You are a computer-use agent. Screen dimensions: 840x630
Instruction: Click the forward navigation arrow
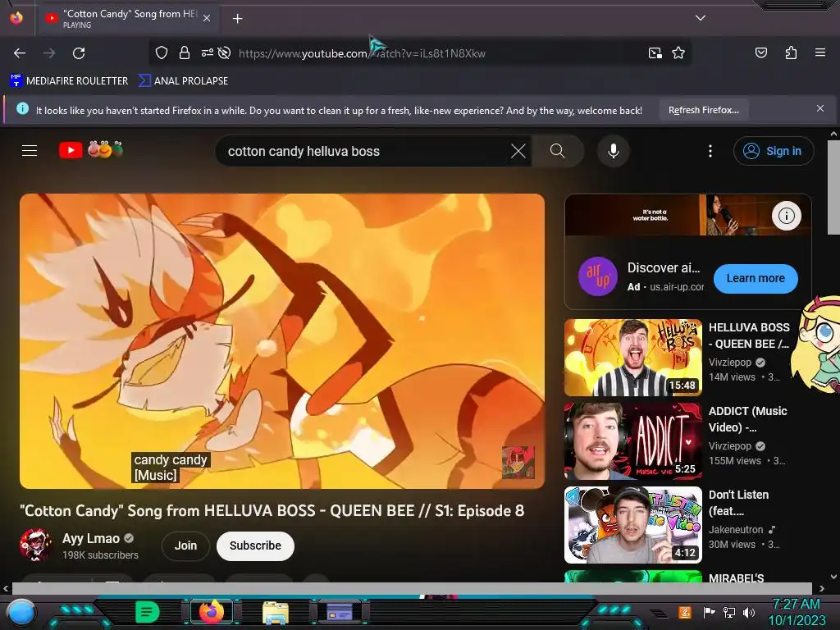49,53
